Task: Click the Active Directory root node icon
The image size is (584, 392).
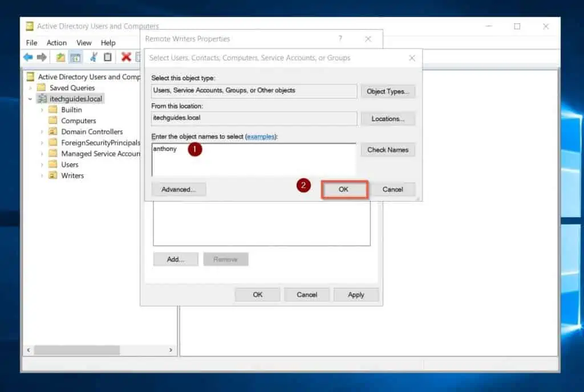Action: (31, 76)
